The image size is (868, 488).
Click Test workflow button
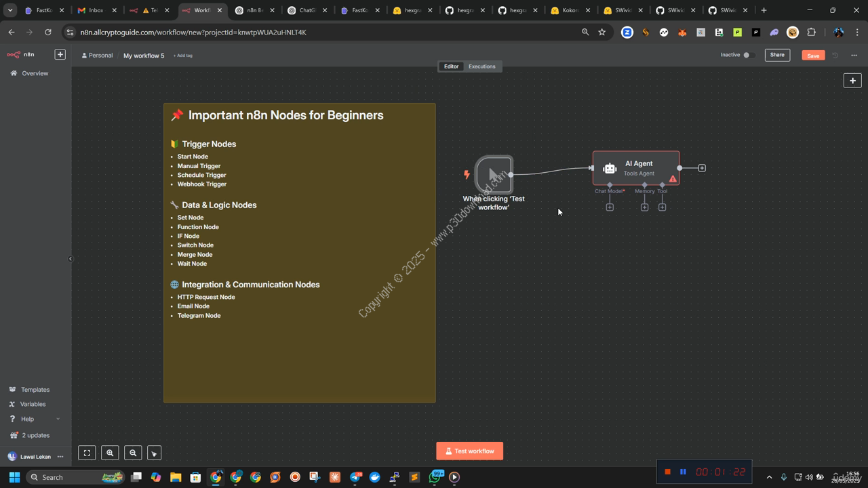coord(470,451)
